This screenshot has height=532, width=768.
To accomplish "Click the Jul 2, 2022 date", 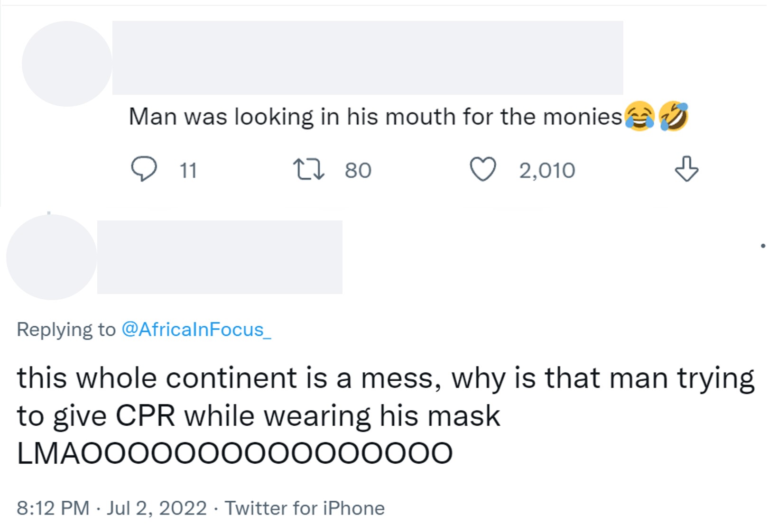I will (157, 508).
